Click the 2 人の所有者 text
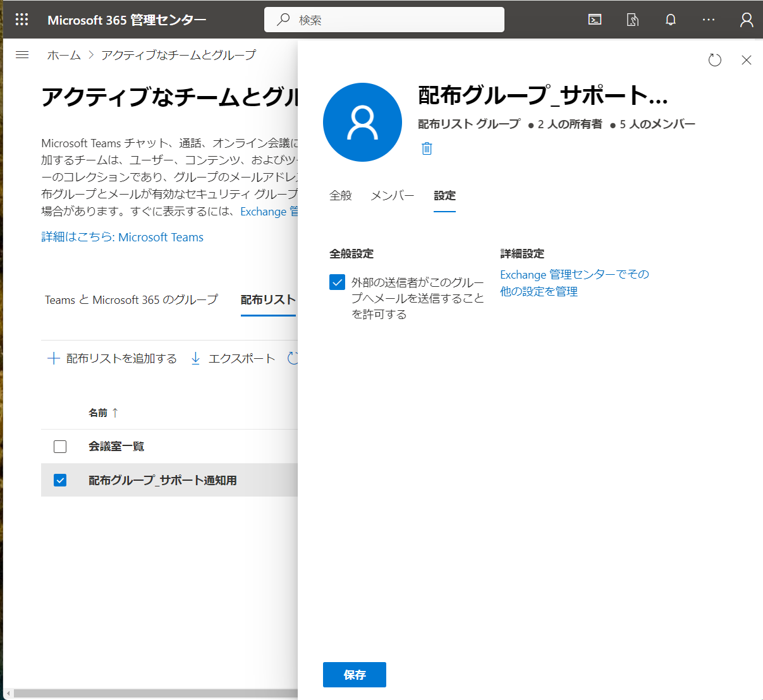This screenshot has width=763, height=700. (570, 124)
